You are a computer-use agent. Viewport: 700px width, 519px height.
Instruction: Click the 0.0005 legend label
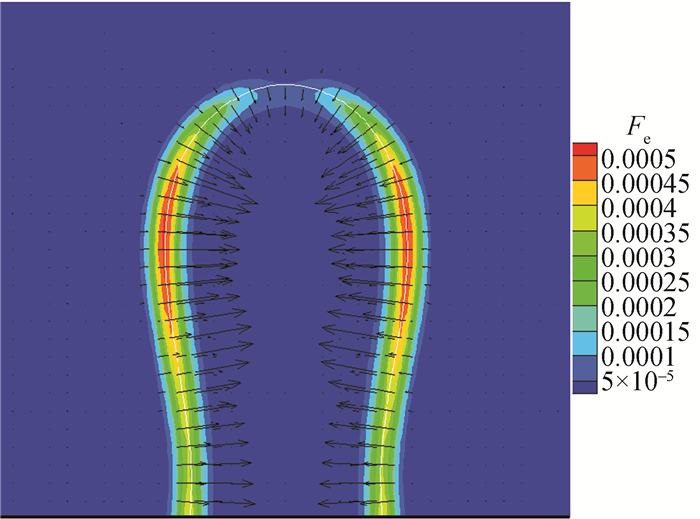(638, 158)
